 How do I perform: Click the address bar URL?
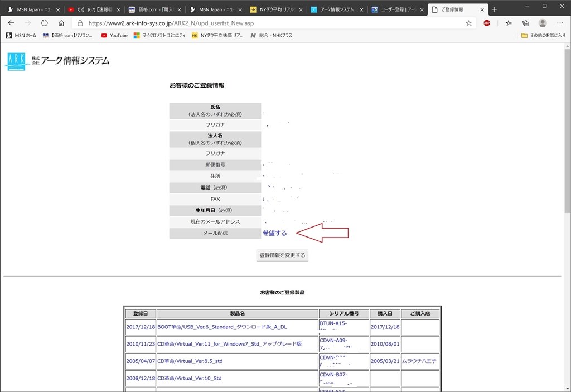[171, 23]
